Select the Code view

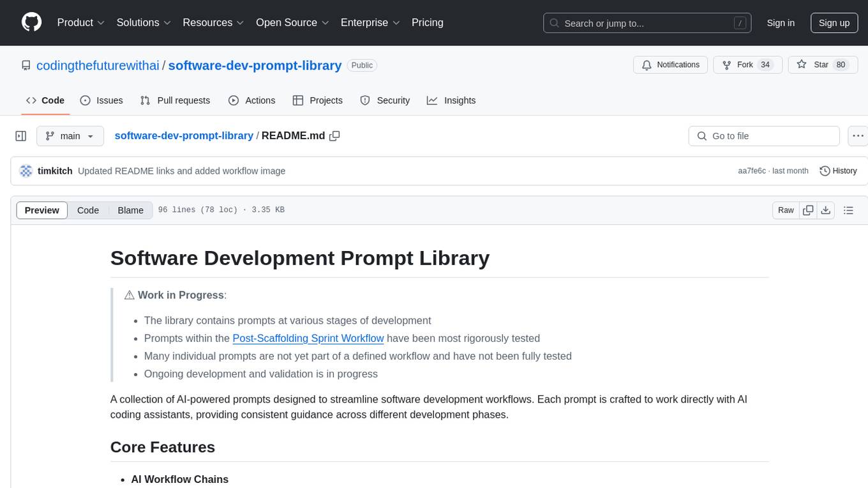point(88,210)
